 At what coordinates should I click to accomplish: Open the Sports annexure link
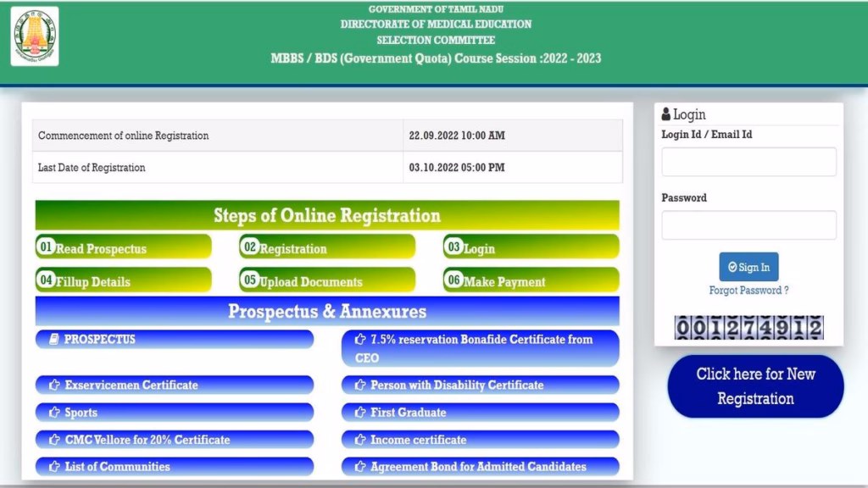(175, 413)
